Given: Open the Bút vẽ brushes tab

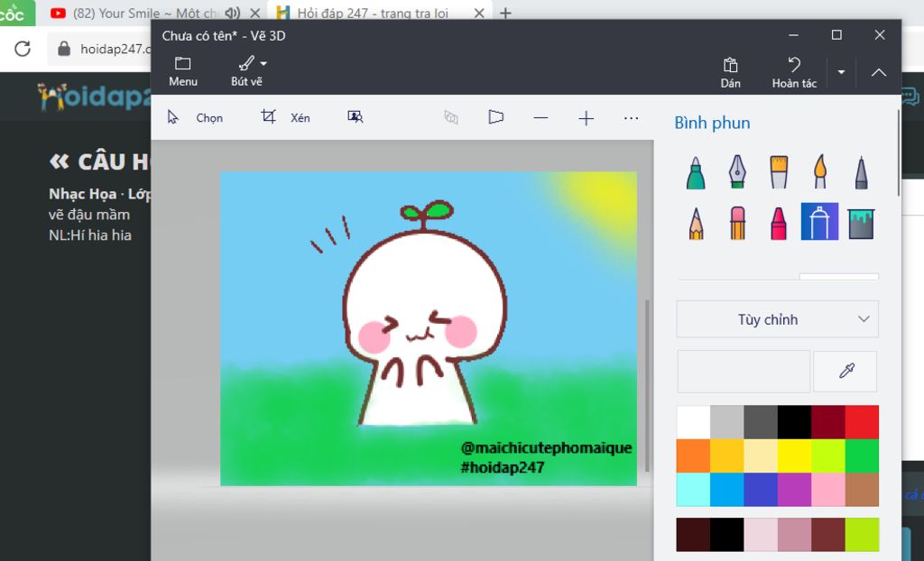Looking at the screenshot, I should point(246,72).
